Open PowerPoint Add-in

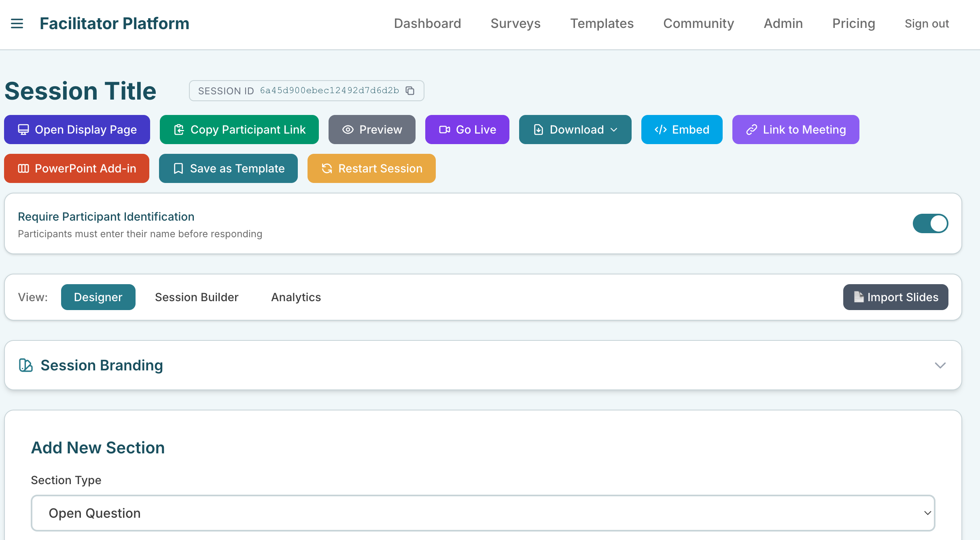click(x=76, y=168)
